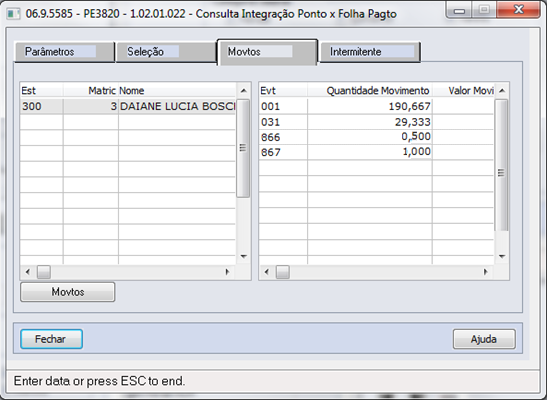
Task: Click the Matric column header
Action: (x=91, y=90)
